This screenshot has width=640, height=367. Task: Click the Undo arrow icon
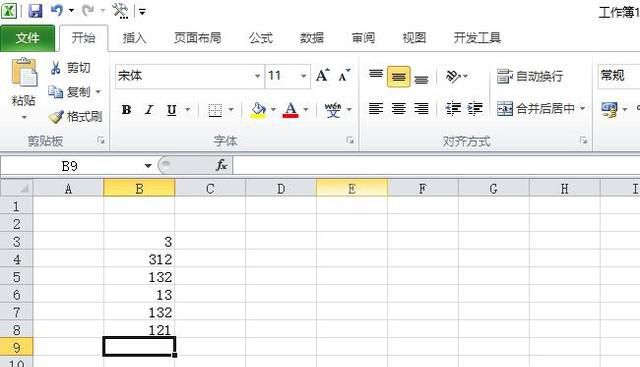(57, 11)
